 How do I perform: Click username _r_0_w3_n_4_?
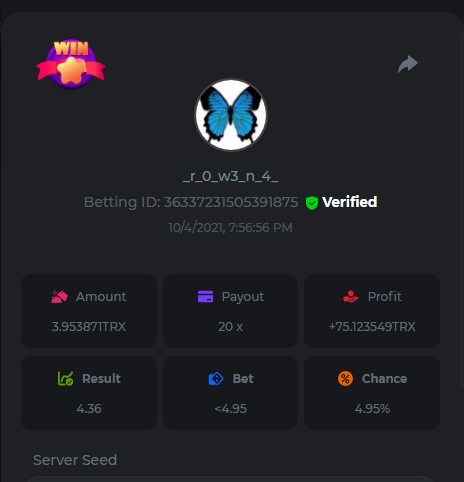click(231, 176)
